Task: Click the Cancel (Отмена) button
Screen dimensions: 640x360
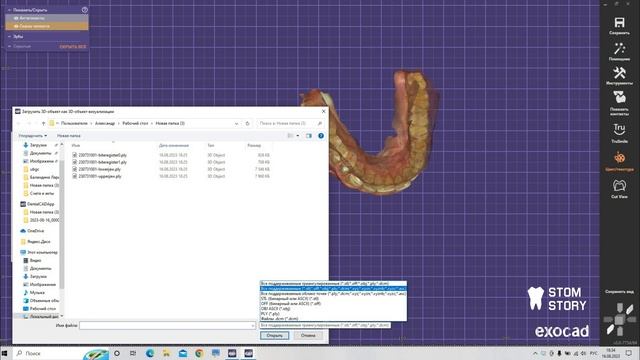Action: click(308, 336)
